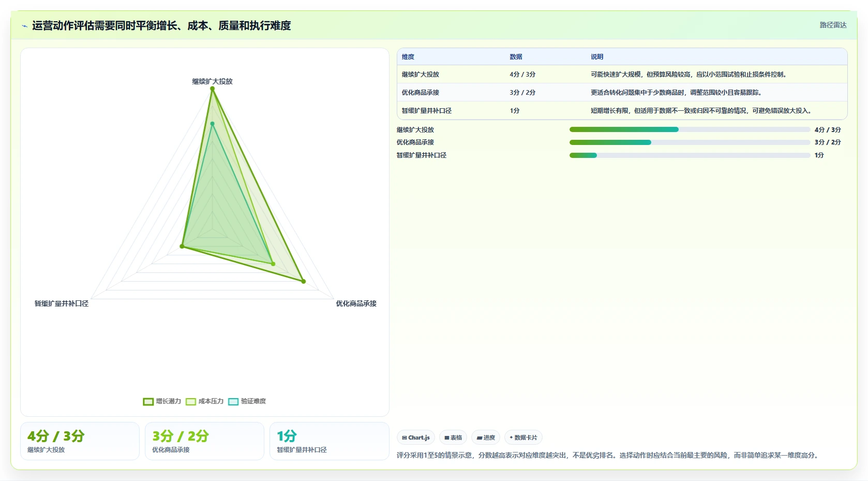Viewport: 868px width, 481px height.
Task: Toggle the 验证难度 legend swatch
Action: [x=233, y=402]
